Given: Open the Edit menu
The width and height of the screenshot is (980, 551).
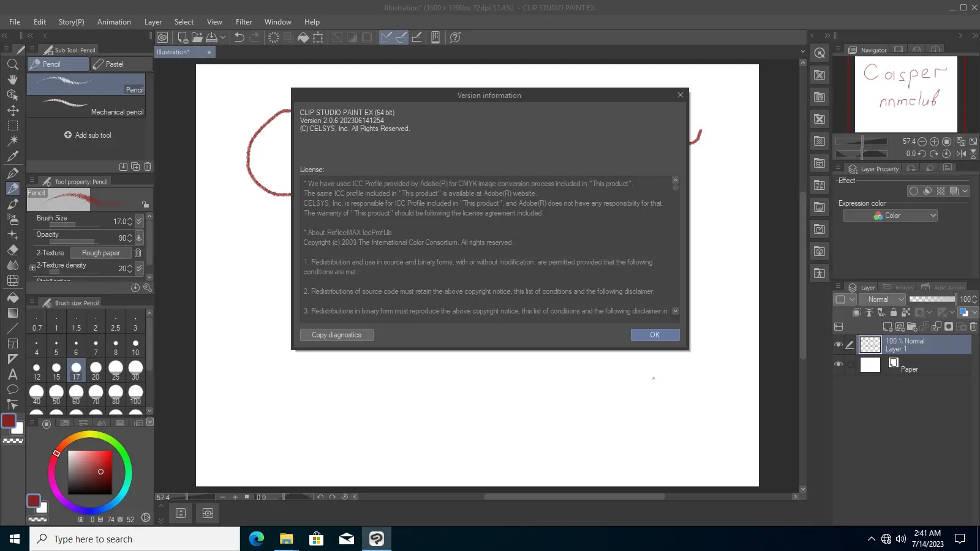Looking at the screenshot, I should [40, 22].
